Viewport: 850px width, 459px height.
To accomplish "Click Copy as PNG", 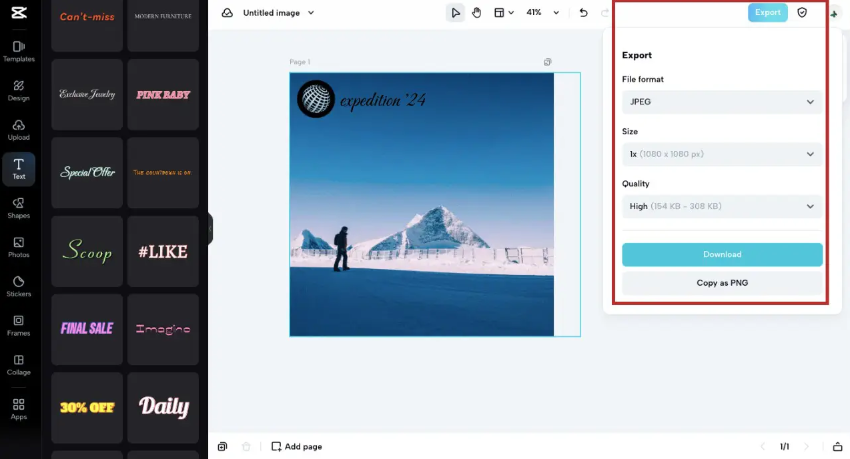I will coord(722,283).
